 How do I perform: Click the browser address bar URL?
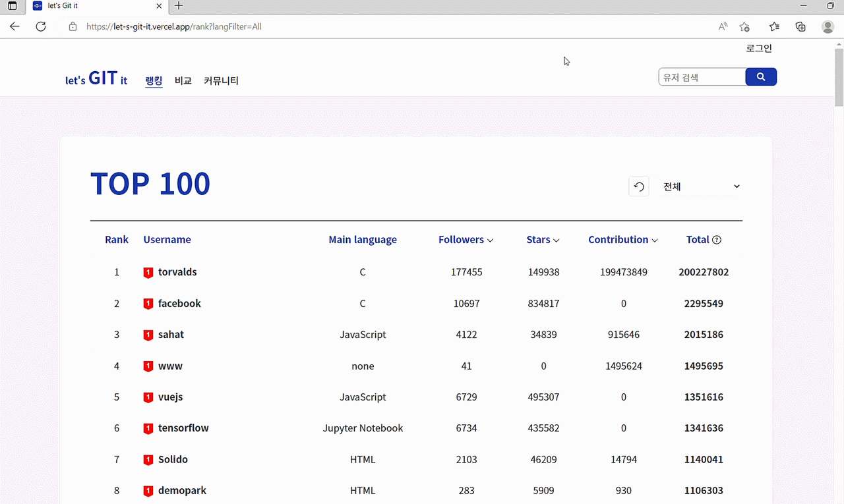(x=174, y=27)
